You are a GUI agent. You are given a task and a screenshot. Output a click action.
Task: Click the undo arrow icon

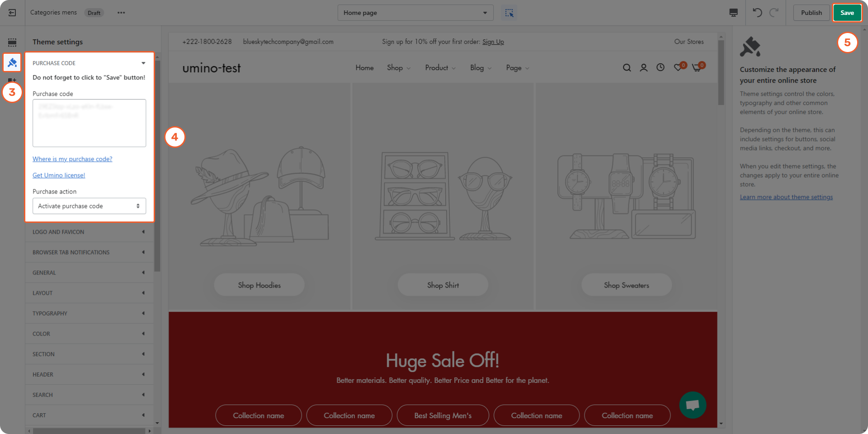point(757,13)
